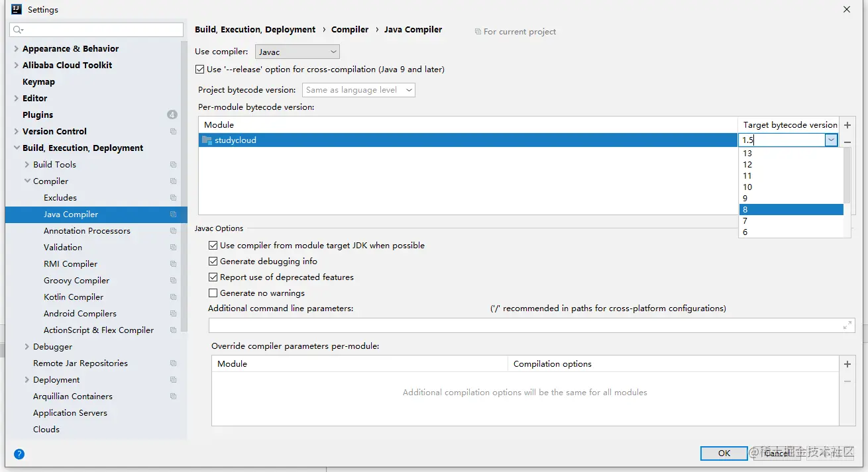Click the project-level icon beside Arquillian Containers
Image resolution: width=868 pixels, height=472 pixels.
tap(173, 397)
